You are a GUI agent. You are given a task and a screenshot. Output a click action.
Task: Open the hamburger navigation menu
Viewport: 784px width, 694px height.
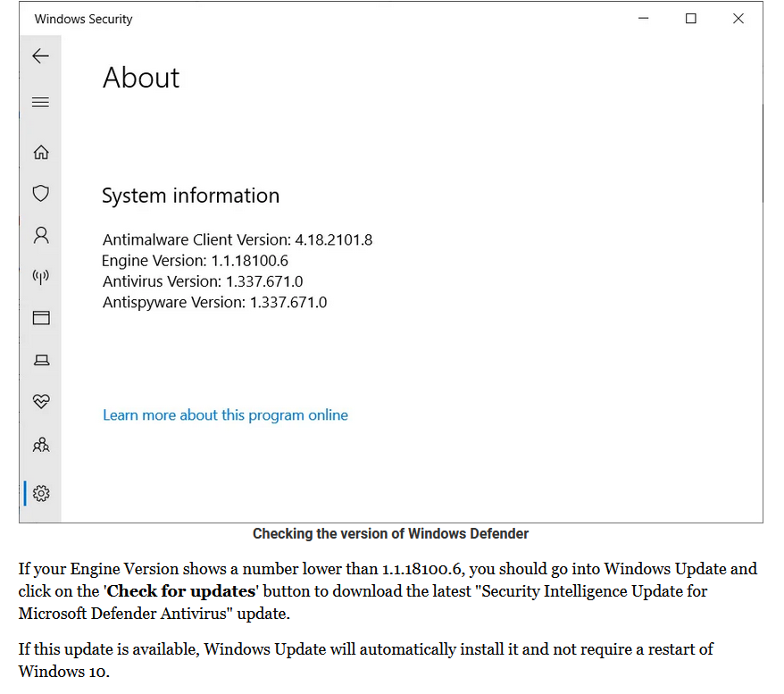(x=40, y=103)
